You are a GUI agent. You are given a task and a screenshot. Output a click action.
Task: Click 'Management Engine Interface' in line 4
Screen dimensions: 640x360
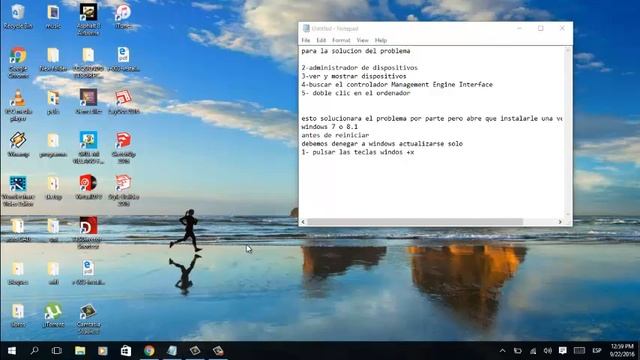[x=442, y=84]
